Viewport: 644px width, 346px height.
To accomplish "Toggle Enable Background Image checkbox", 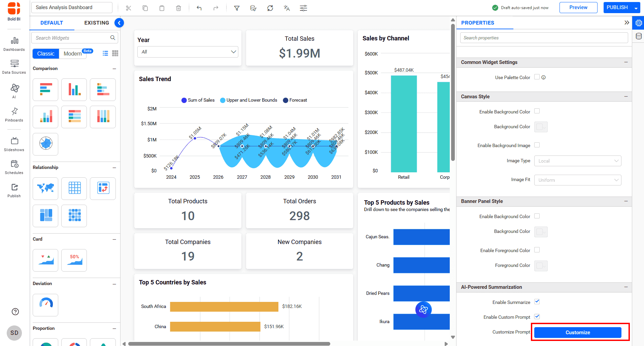I will (x=537, y=145).
